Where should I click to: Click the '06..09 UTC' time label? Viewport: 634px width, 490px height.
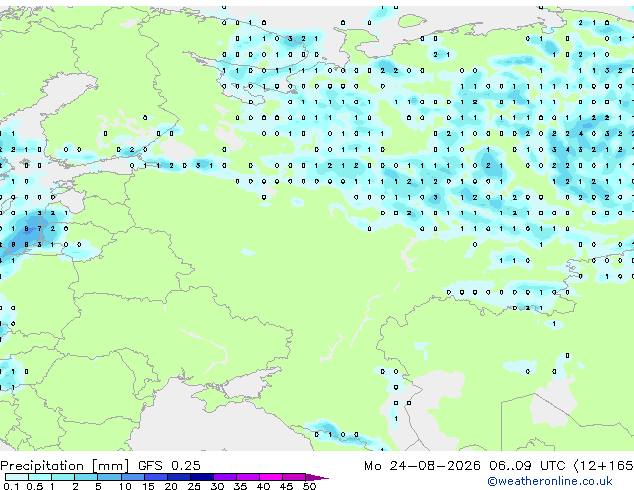526,466
